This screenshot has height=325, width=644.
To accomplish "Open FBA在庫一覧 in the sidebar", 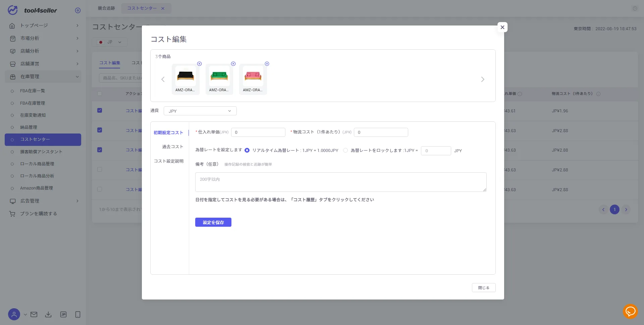I will point(33,91).
